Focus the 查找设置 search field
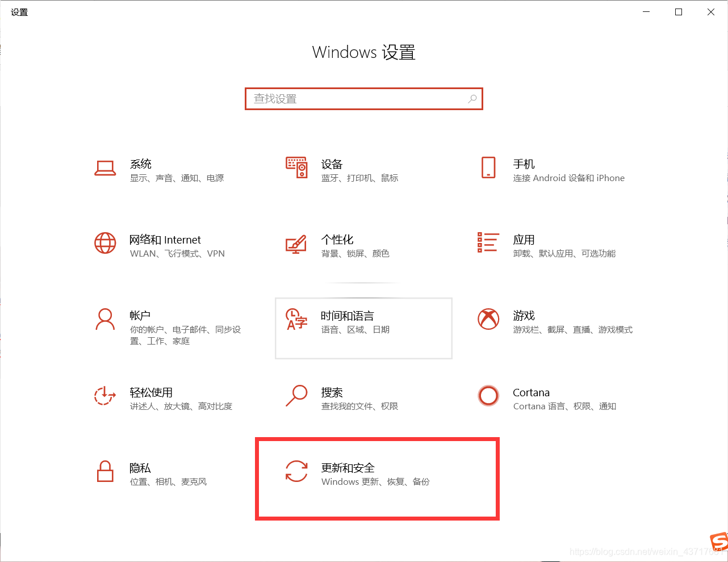728x562 pixels. pyautogui.click(x=364, y=99)
